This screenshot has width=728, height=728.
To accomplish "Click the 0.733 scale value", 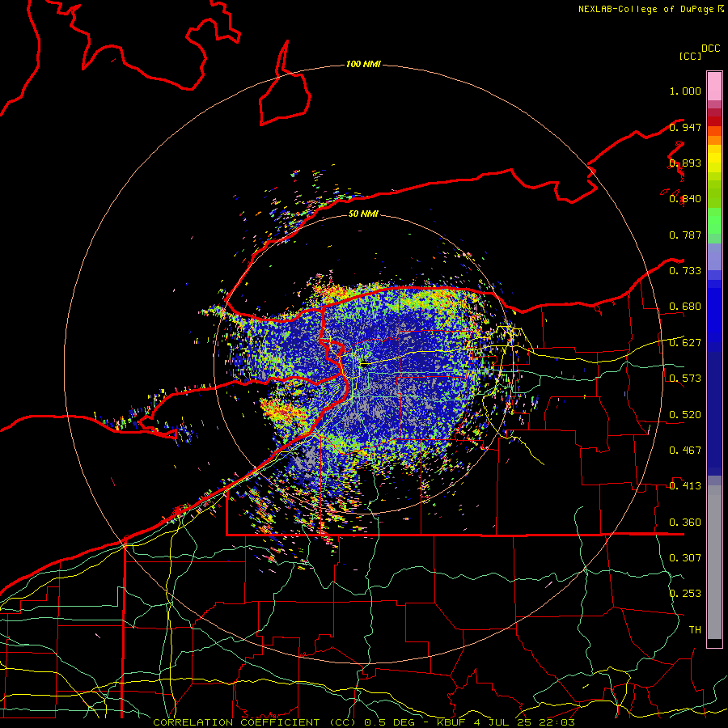I will coord(685,271).
